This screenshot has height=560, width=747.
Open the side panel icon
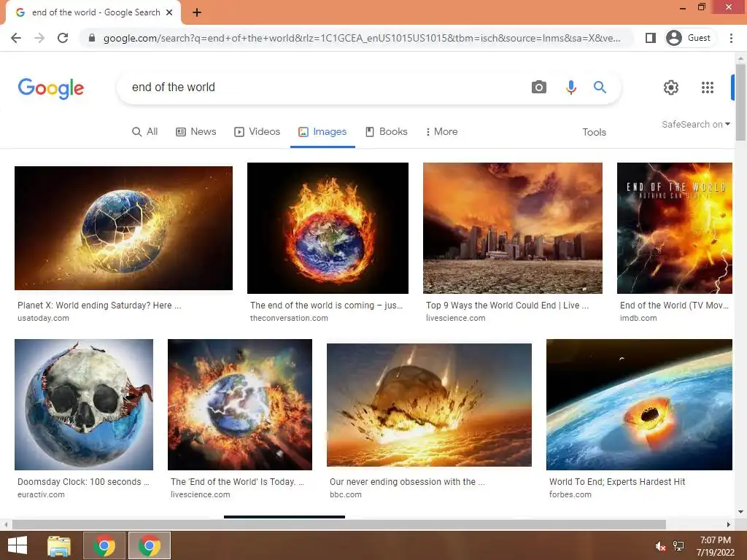[650, 38]
